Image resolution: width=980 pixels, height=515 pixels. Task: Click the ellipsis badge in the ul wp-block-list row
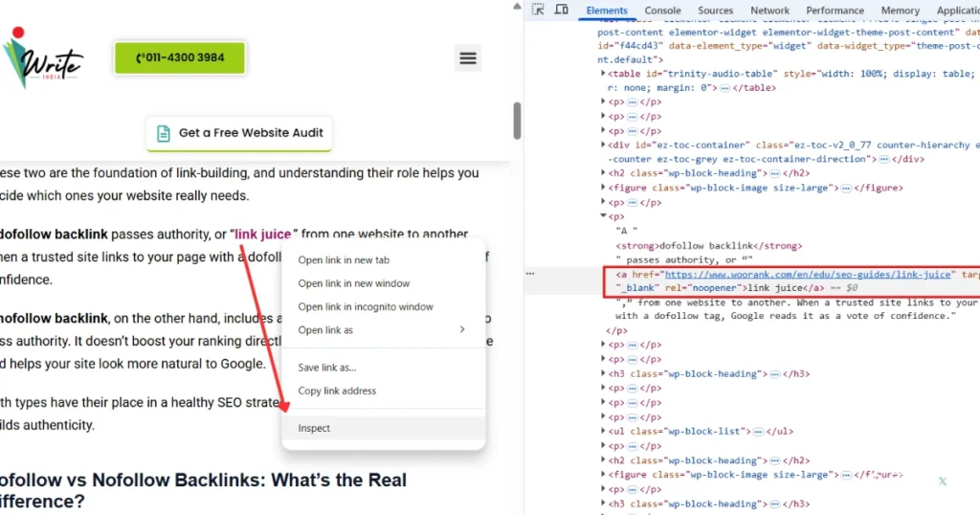[x=758, y=432]
